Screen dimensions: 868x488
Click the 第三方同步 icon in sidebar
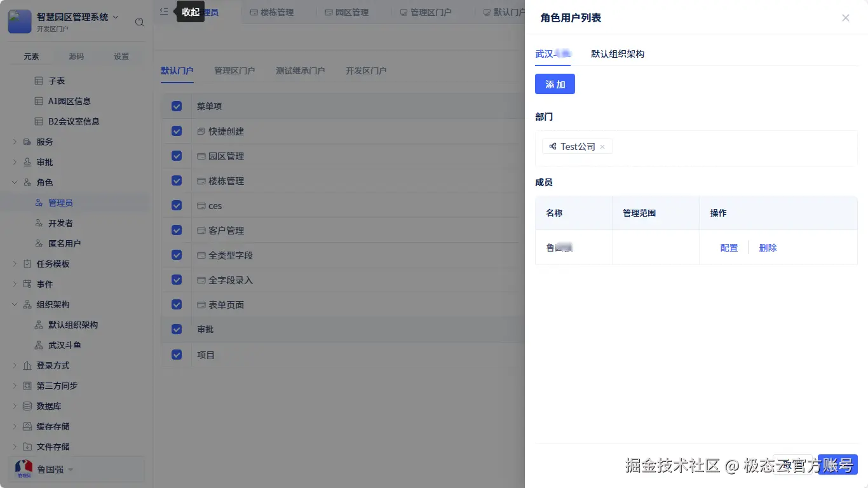point(27,386)
